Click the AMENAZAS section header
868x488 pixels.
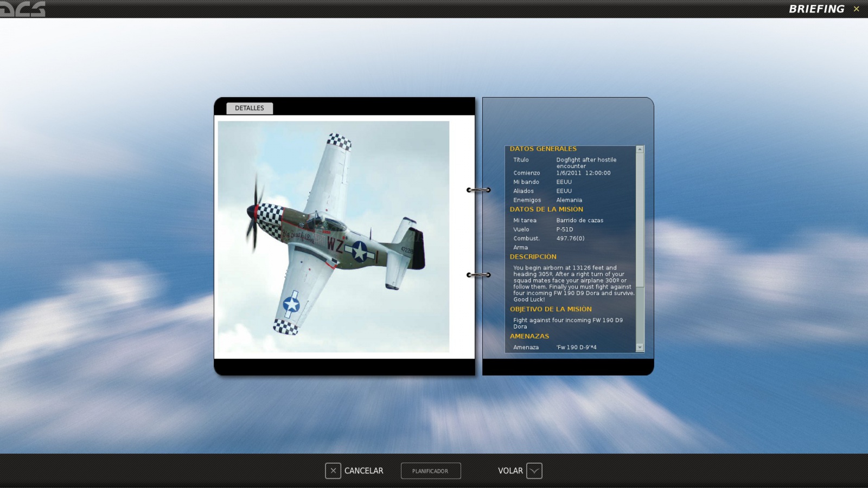coord(529,336)
